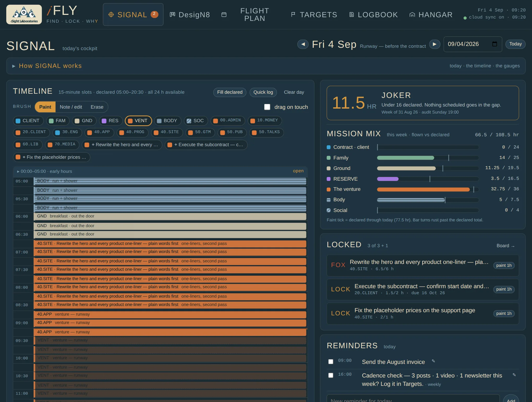This screenshot has height=402, width=532.
Task: Select the Erase brush mode
Action: point(97,107)
